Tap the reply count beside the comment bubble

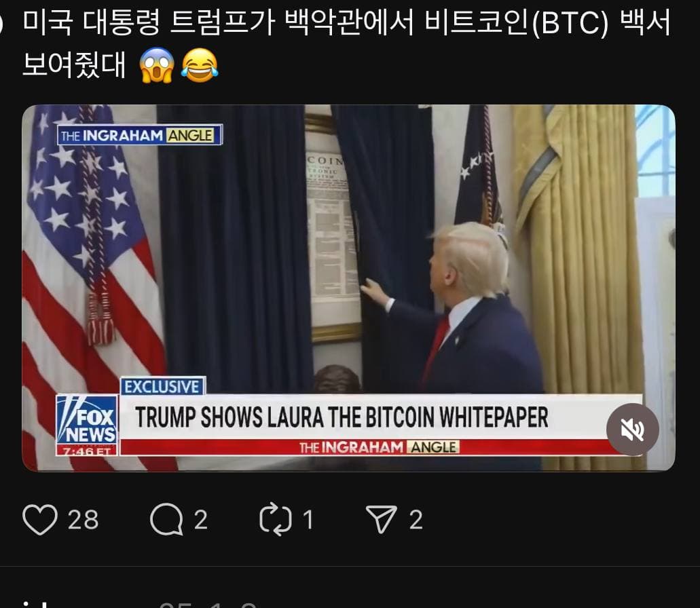coord(201,520)
